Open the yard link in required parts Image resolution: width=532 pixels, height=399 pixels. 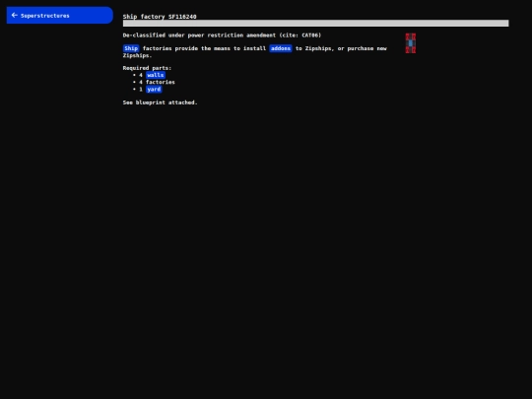point(154,90)
